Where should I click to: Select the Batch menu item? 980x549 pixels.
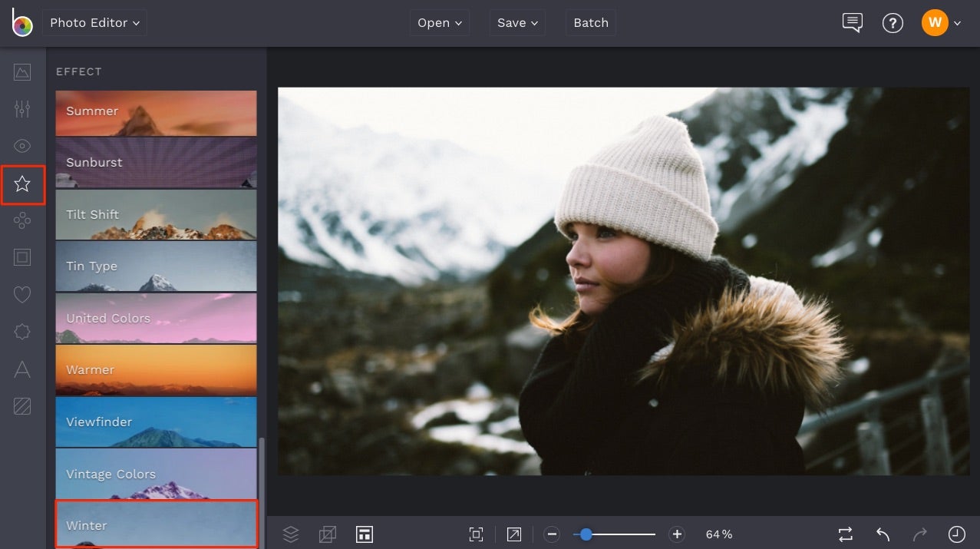point(590,22)
